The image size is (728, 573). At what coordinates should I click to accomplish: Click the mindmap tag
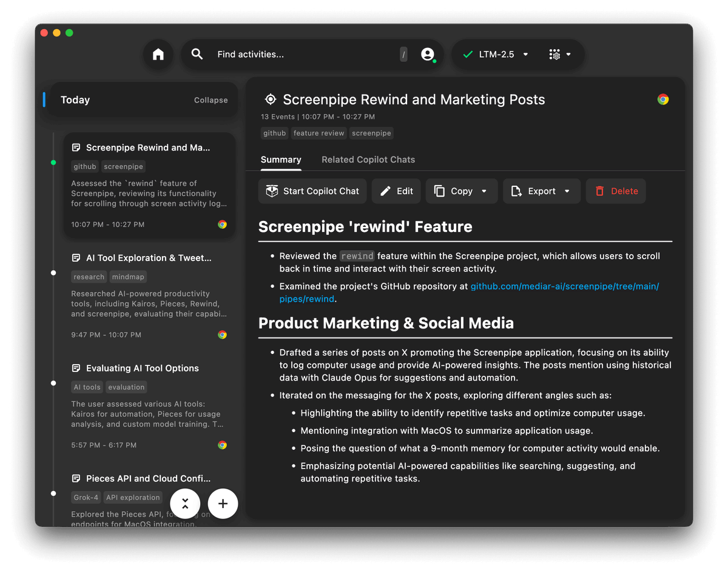click(x=128, y=277)
